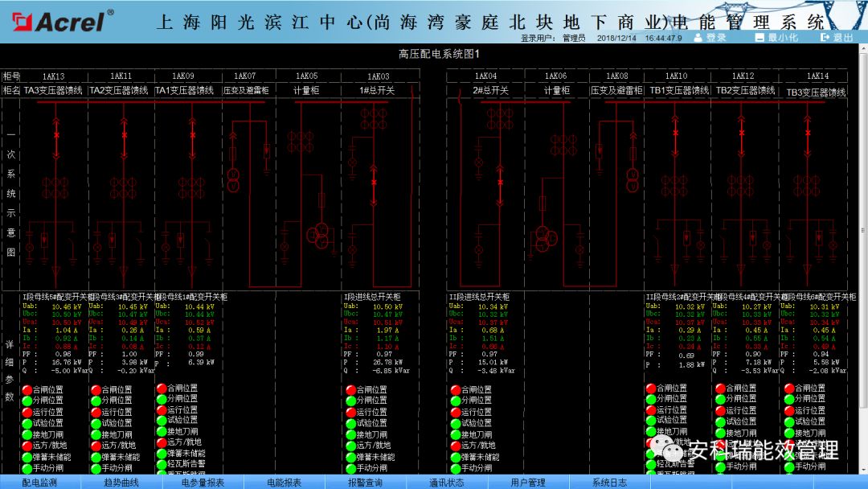Image resolution: width=868 pixels, height=489 pixels.
Task: Open the 电参量报表 bottom menu tab
Action: point(203,483)
